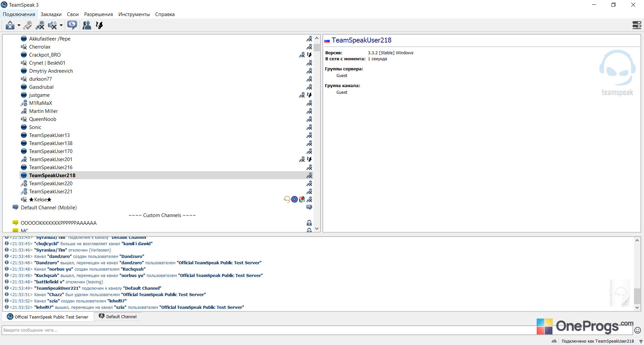Toggle the mute microphone toolbar button
Viewport: 644px width, 345px height.
40,25
